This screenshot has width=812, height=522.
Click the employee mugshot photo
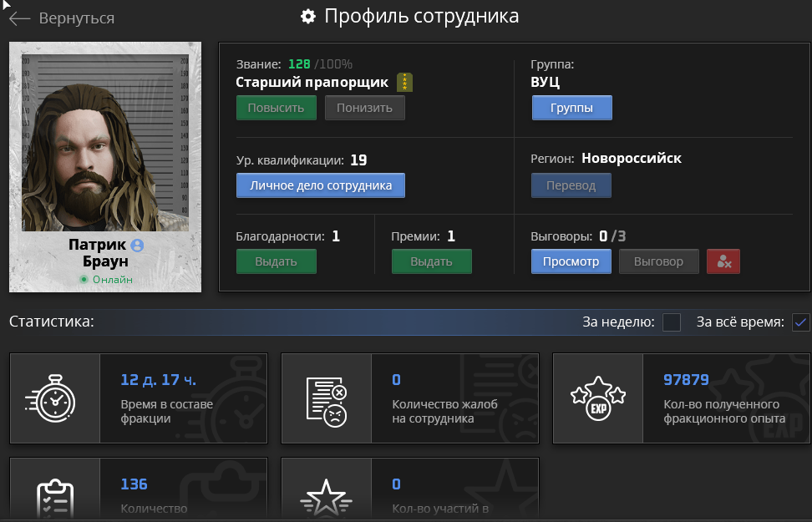point(105,143)
